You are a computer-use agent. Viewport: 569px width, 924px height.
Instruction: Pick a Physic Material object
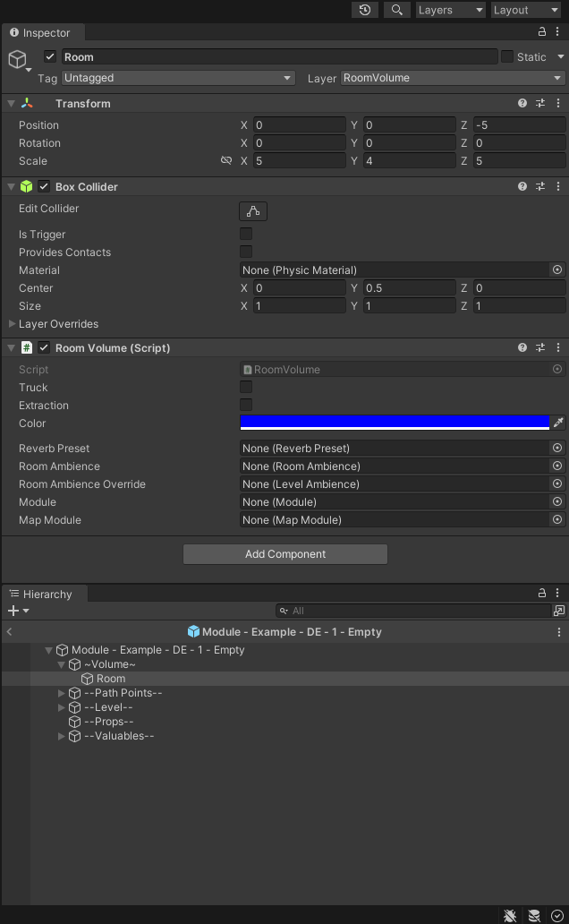pos(557,269)
